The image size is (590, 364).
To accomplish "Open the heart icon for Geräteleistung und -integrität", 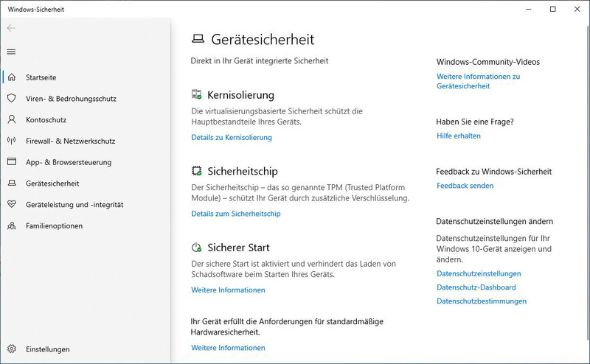I will 12,204.
